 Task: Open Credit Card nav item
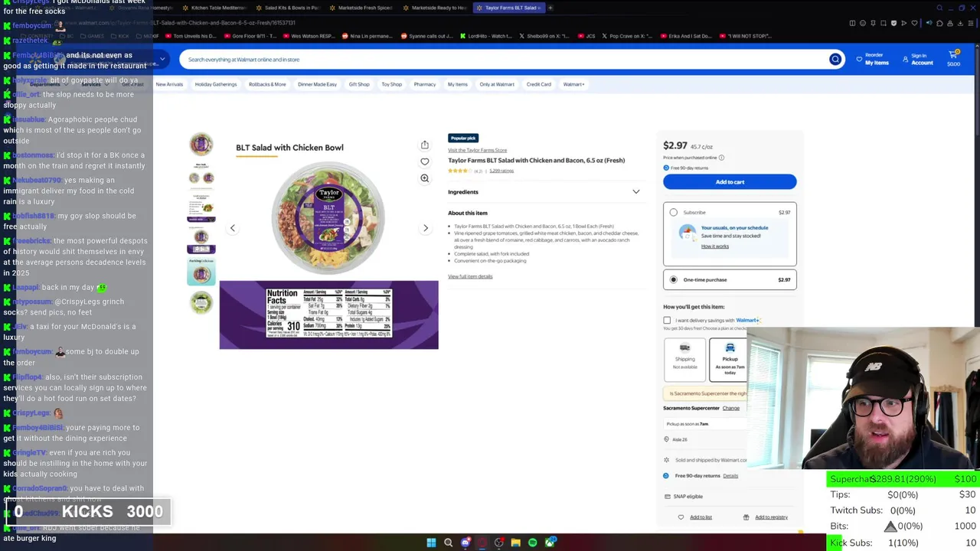coord(538,84)
